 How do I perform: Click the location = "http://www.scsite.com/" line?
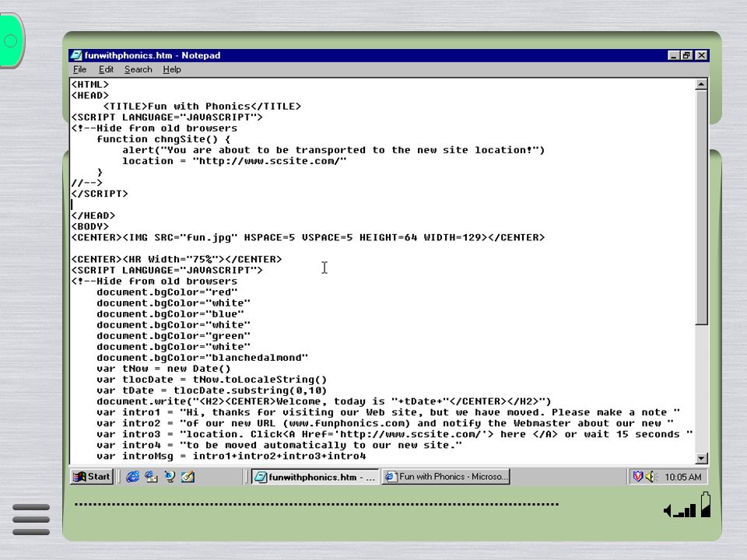click(234, 161)
